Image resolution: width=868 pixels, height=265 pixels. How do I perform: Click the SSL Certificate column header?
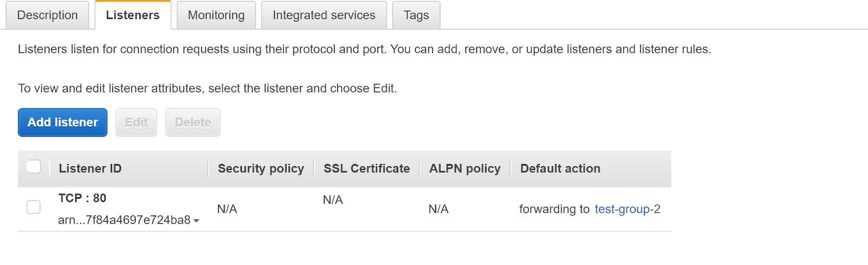[x=367, y=169]
